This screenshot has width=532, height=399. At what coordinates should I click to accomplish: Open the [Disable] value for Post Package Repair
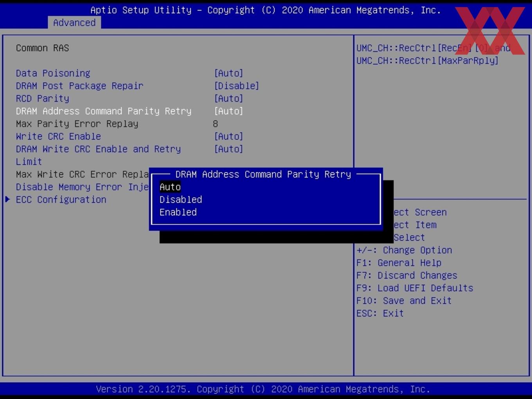(237, 86)
